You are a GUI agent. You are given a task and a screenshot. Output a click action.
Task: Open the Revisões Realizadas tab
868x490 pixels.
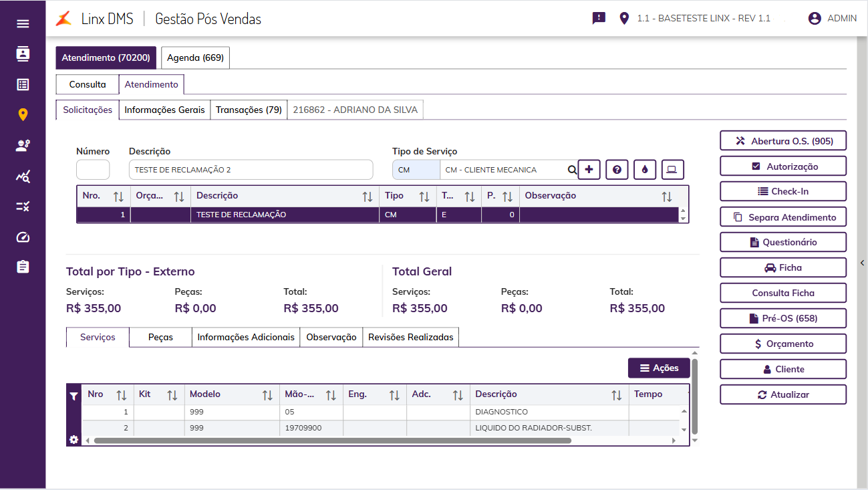[411, 337]
